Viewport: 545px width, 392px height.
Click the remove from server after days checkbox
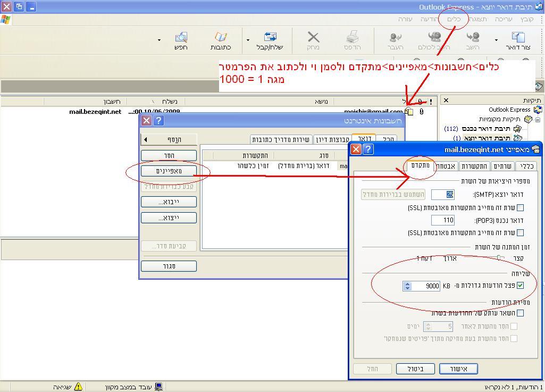pos(514,326)
